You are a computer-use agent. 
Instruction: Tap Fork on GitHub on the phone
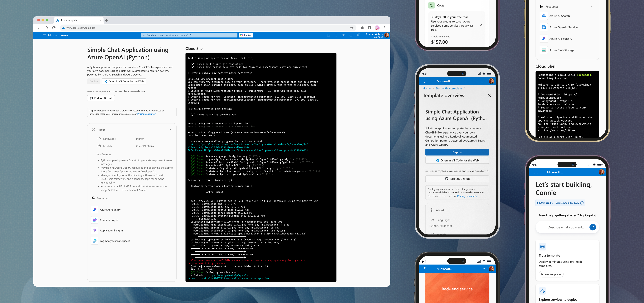457,179
